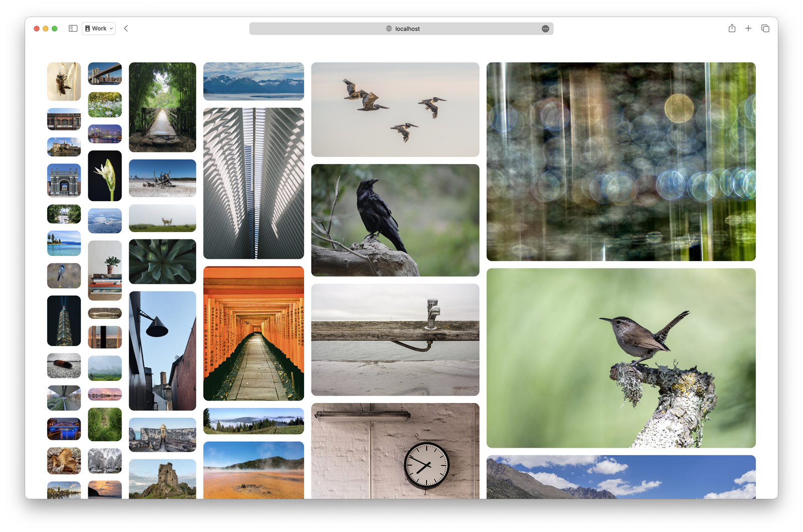Open the castle ruin on hill photo
This screenshot has height=532, width=803.
[x=162, y=479]
